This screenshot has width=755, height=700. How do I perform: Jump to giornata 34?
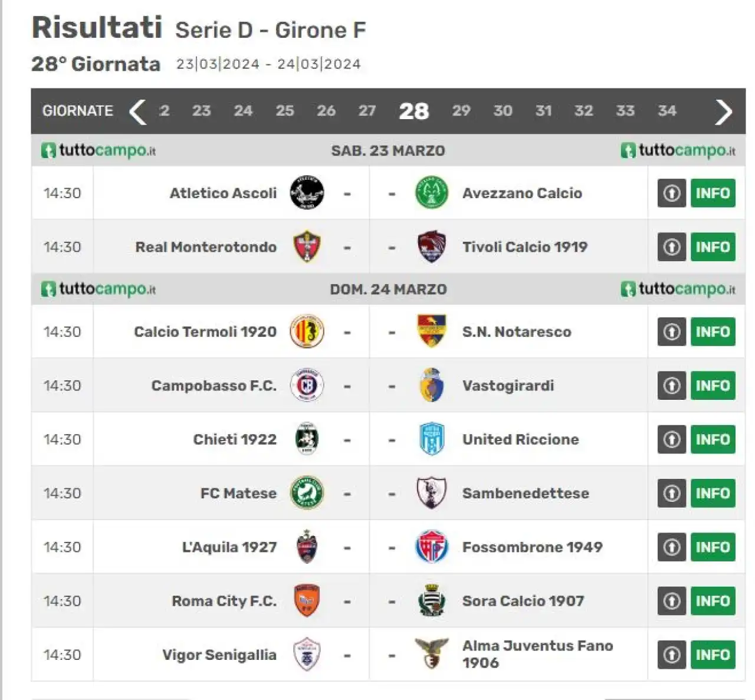coord(667,111)
